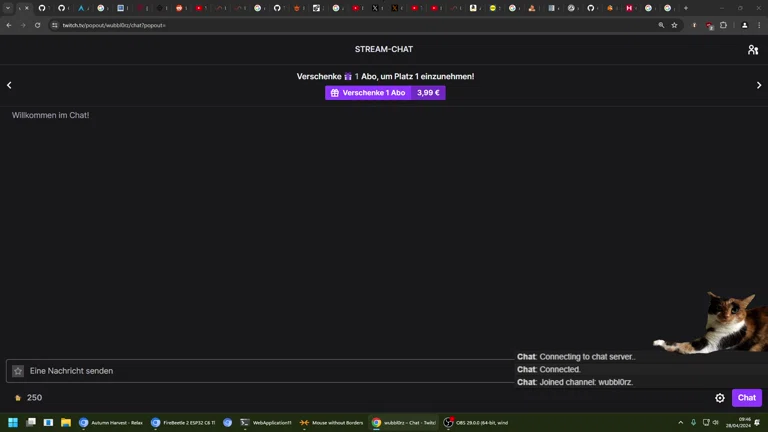Open a new browser tab
Screen dimensions: 768x432
pos(685,8)
